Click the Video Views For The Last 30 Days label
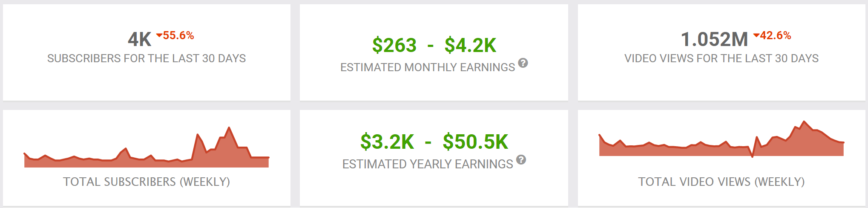The width and height of the screenshot is (868, 208). [721, 58]
